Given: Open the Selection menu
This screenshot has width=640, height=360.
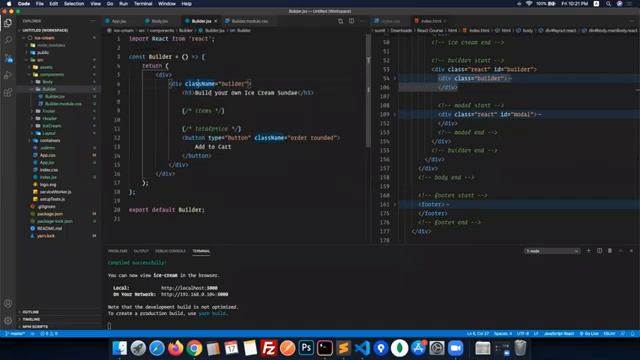Looking at the screenshot, I should [74, 4].
